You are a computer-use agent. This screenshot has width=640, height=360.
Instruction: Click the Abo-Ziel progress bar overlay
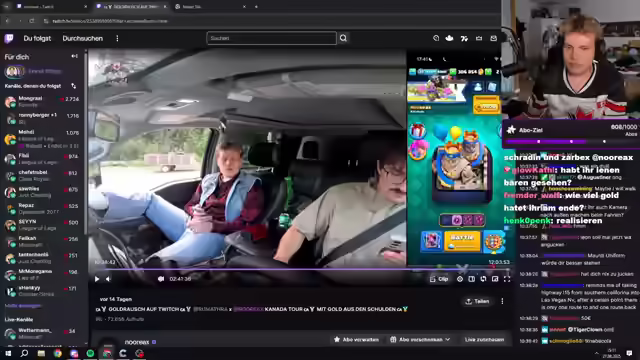coord(571,142)
